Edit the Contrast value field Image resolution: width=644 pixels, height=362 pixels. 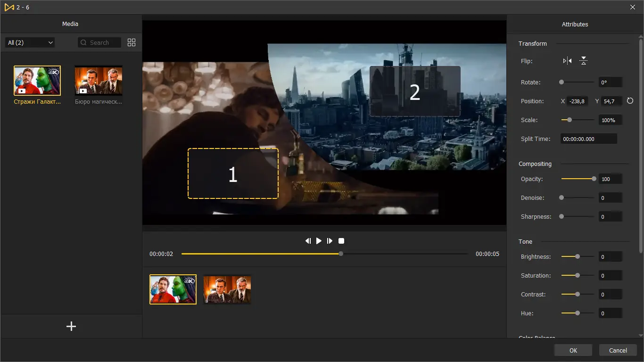611,294
